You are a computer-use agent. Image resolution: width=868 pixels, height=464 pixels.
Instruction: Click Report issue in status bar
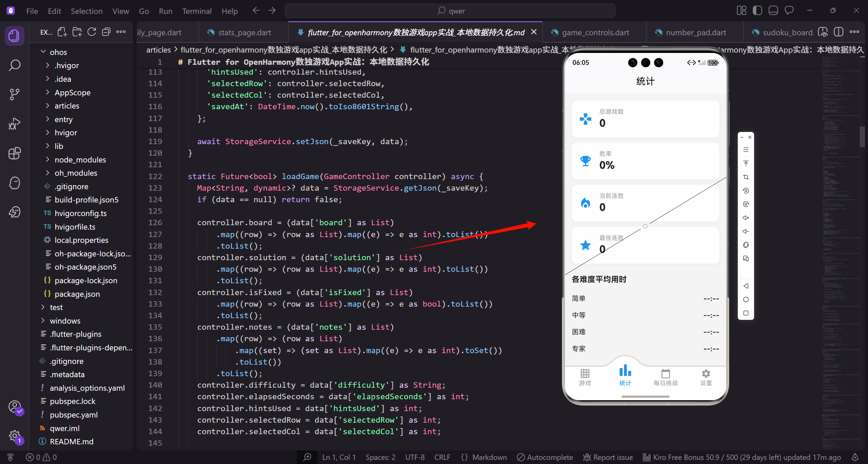(608, 457)
